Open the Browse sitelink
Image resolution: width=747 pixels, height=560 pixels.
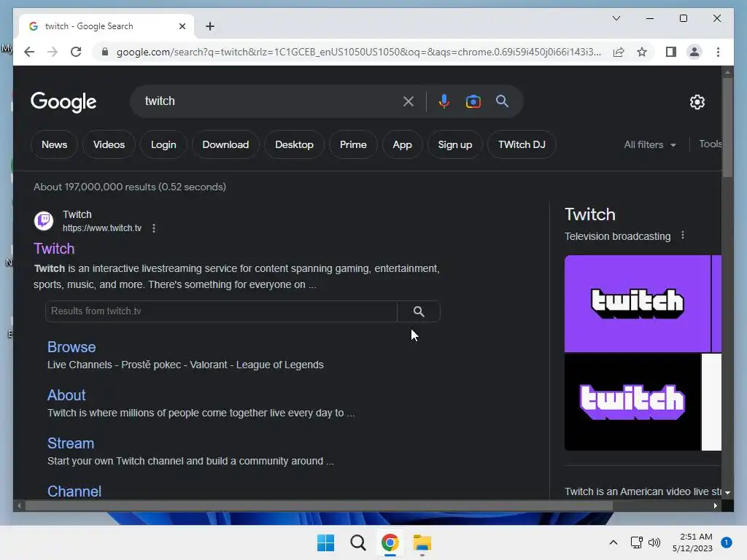(x=71, y=347)
